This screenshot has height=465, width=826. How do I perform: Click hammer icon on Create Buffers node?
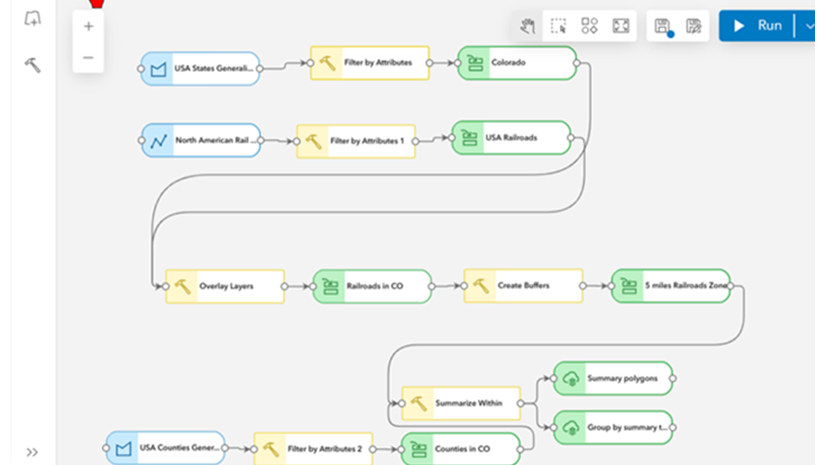point(480,285)
